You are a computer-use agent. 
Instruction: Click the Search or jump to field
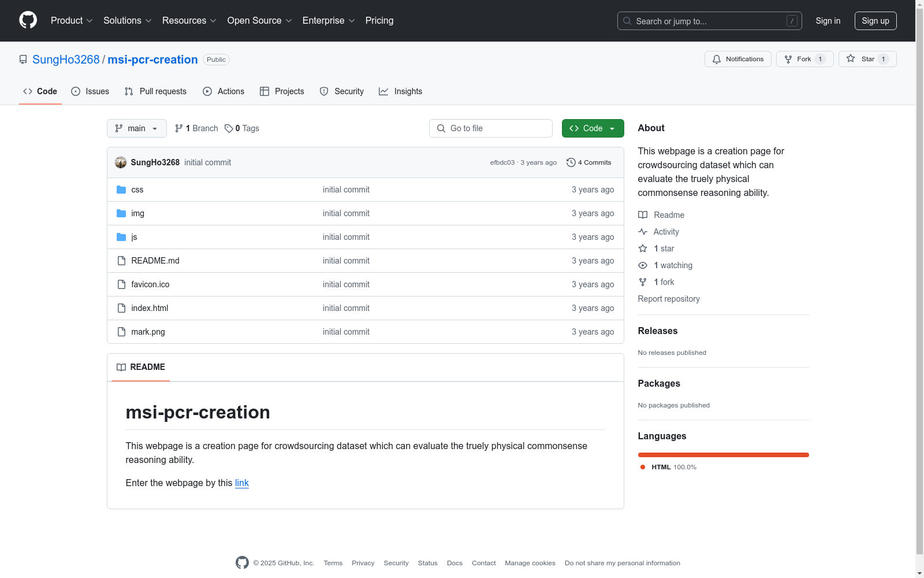[710, 21]
